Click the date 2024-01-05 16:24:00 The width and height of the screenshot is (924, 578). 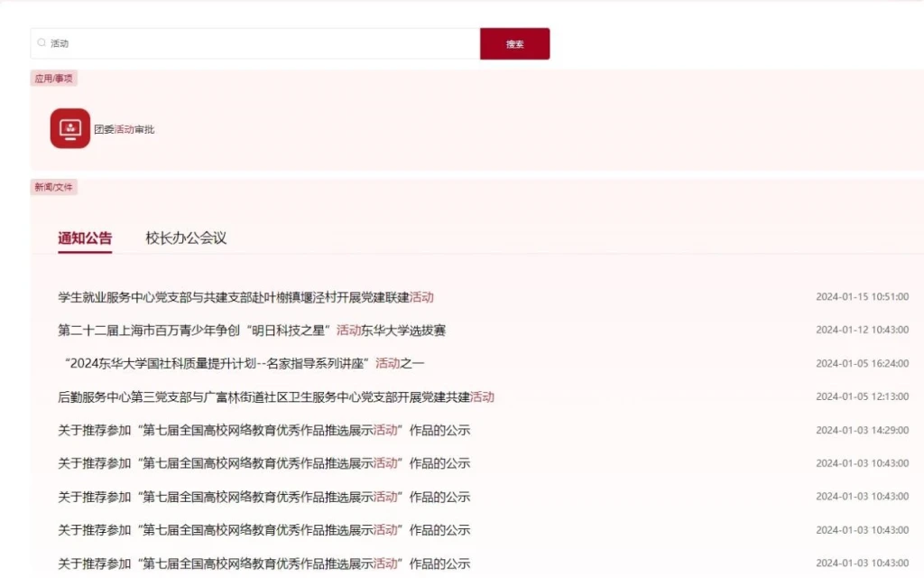coord(862,363)
